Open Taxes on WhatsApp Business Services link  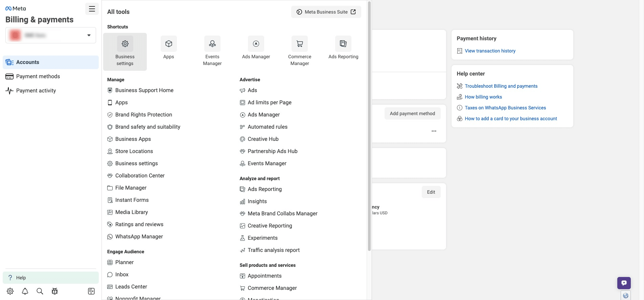point(505,108)
